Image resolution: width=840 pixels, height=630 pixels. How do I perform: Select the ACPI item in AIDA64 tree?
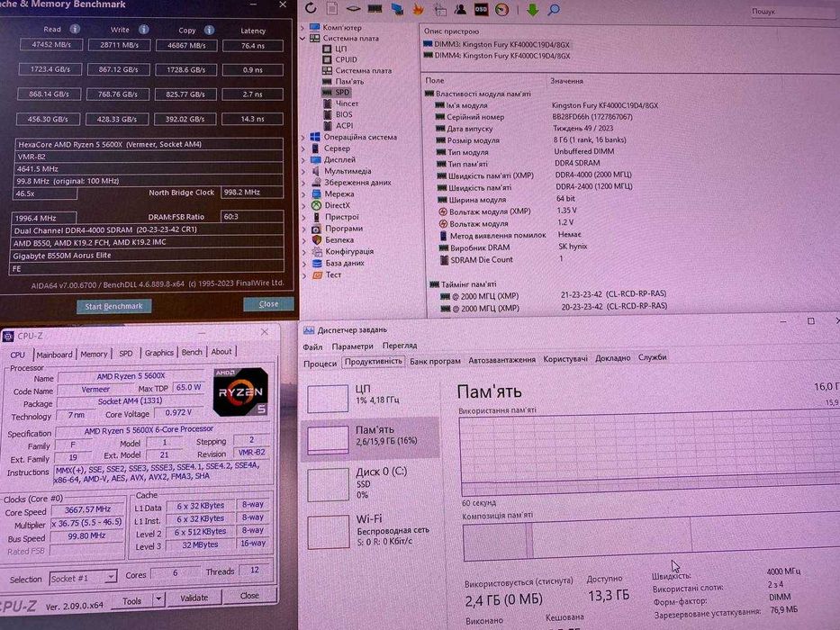click(344, 126)
